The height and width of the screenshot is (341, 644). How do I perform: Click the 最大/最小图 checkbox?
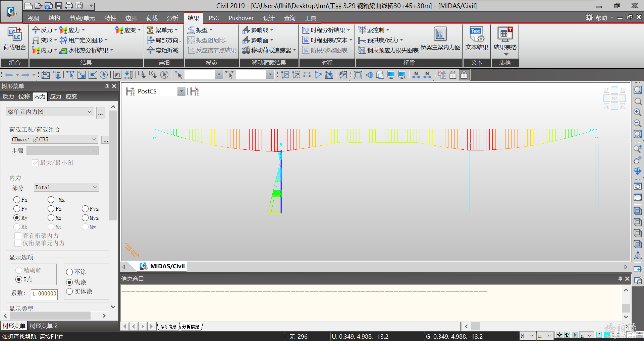pyautogui.click(x=35, y=163)
